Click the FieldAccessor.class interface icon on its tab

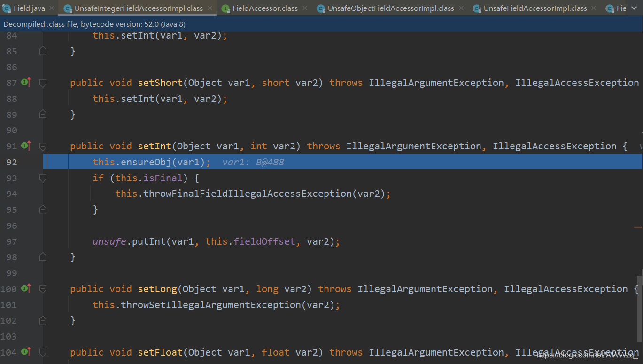225,8
